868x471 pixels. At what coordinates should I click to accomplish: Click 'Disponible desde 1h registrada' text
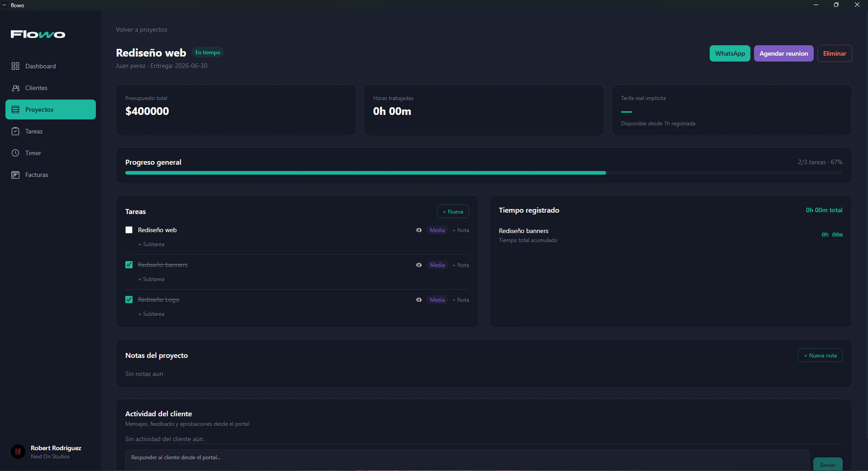(658, 124)
